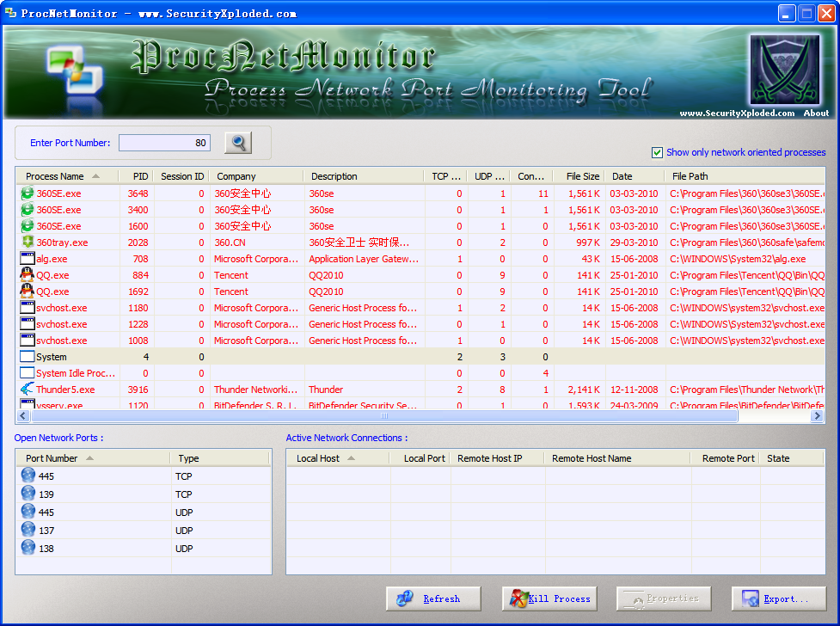Click the Thunder5.exe bird icon
The width and height of the screenshot is (840, 626).
point(28,390)
